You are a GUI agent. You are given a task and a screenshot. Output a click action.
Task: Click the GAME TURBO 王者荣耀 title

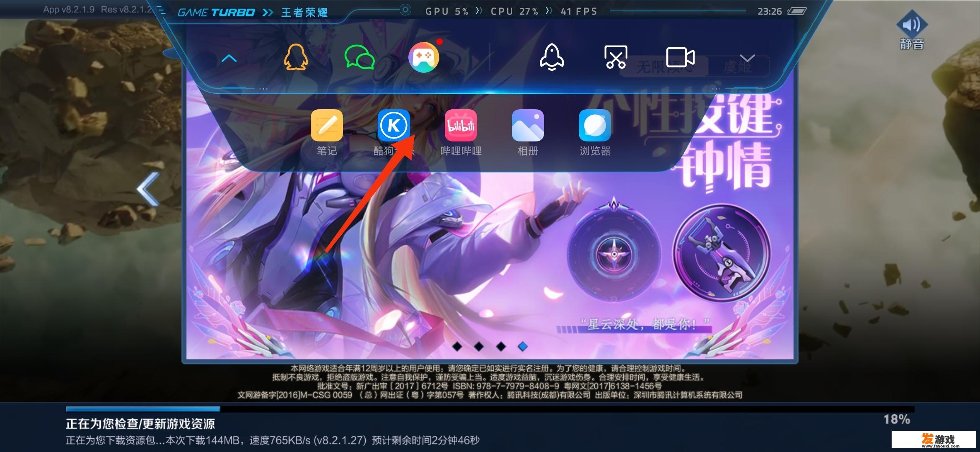coord(253,12)
